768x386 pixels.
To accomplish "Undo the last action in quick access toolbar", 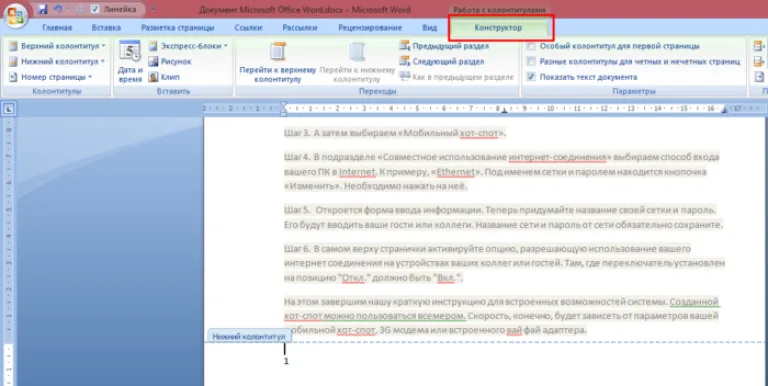I will pos(57,9).
